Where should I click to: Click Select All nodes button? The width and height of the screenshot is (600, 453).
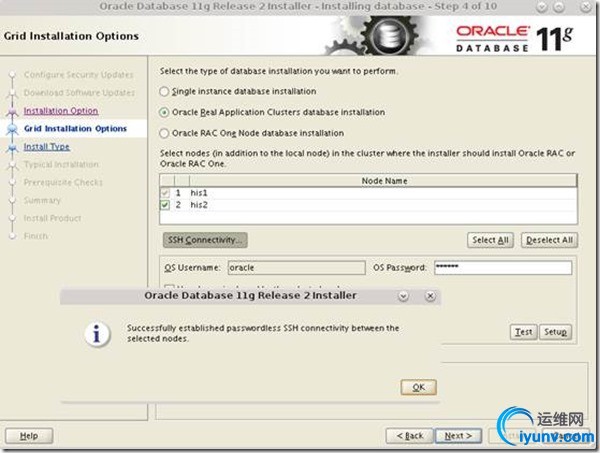click(490, 240)
